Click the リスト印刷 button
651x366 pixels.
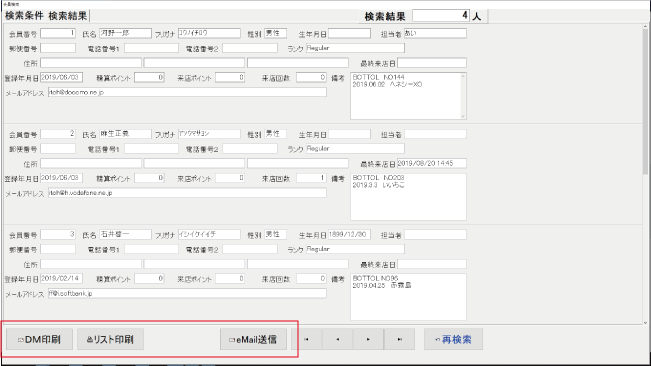click(x=110, y=339)
